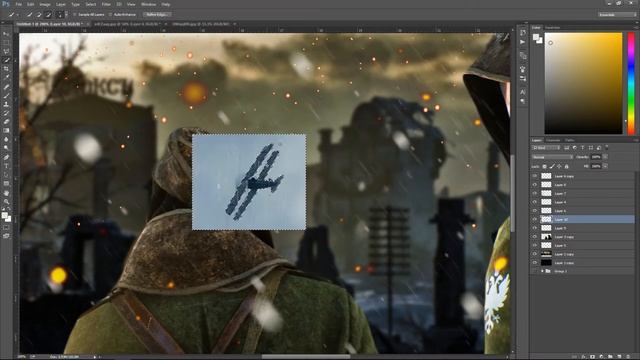
Task: Select the Gradient tool
Action: (x=6, y=131)
